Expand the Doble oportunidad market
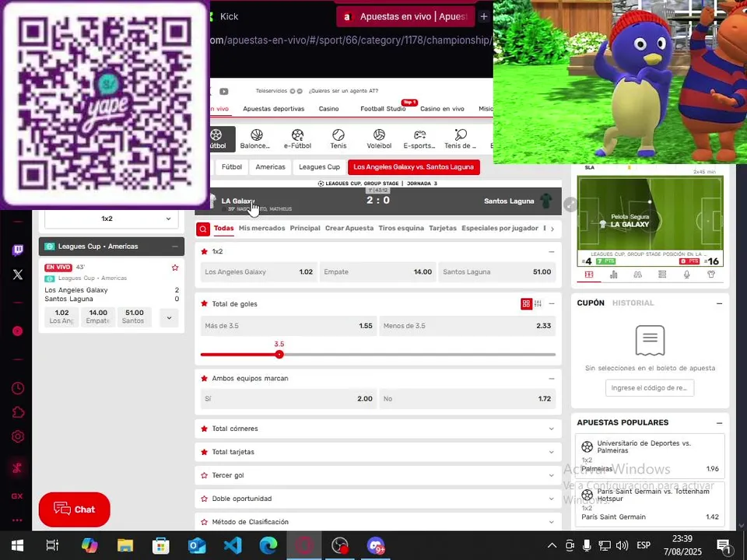Image resolution: width=747 pixels, height=560 pixels. tap(551, 499)
